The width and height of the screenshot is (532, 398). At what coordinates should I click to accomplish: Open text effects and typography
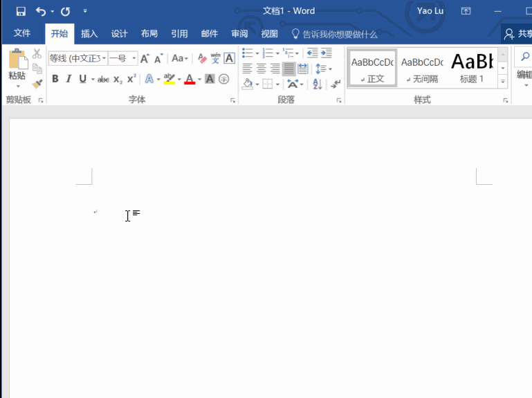149,79
